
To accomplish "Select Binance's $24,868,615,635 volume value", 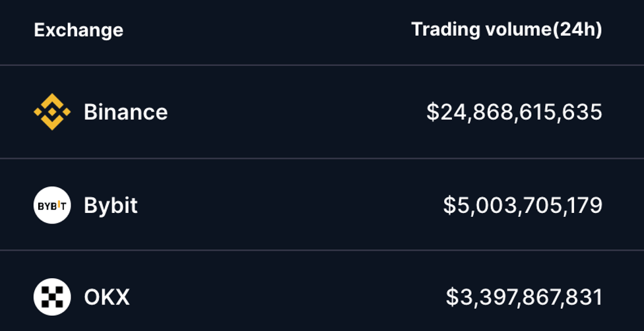I will click(x=514, y=112).
